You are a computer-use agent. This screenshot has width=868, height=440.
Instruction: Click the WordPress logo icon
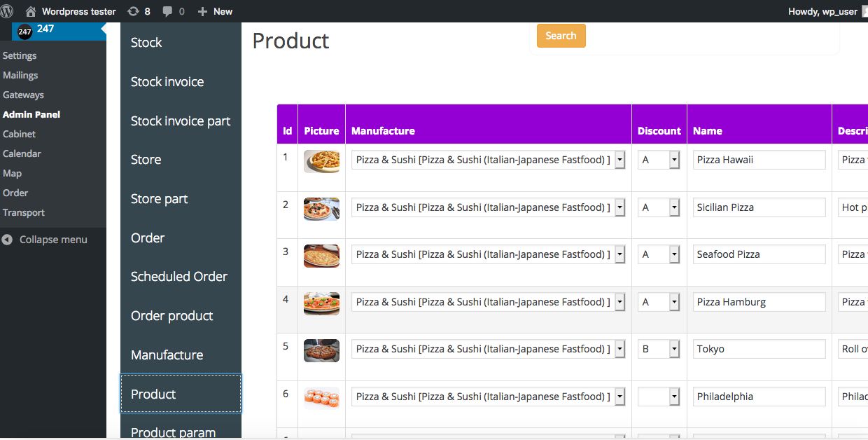7,11
